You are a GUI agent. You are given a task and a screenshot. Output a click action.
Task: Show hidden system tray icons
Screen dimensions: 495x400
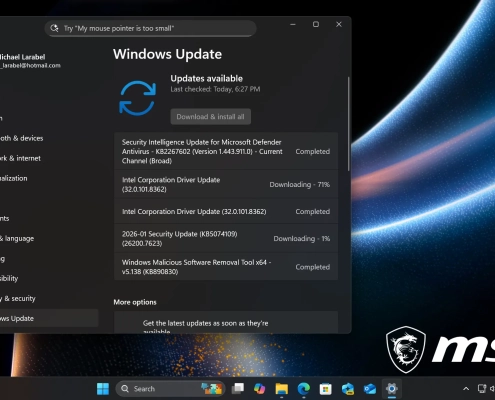466,389
